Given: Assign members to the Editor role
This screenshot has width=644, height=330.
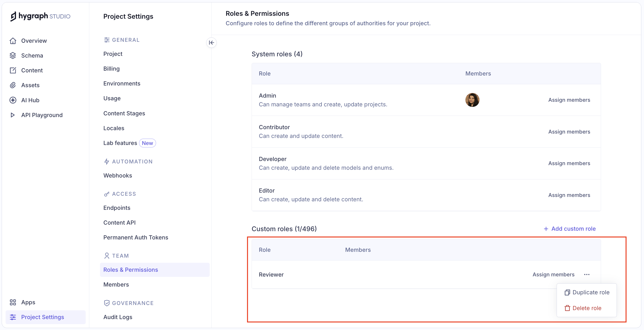Looking at the screenshot, I should point(569,195).
